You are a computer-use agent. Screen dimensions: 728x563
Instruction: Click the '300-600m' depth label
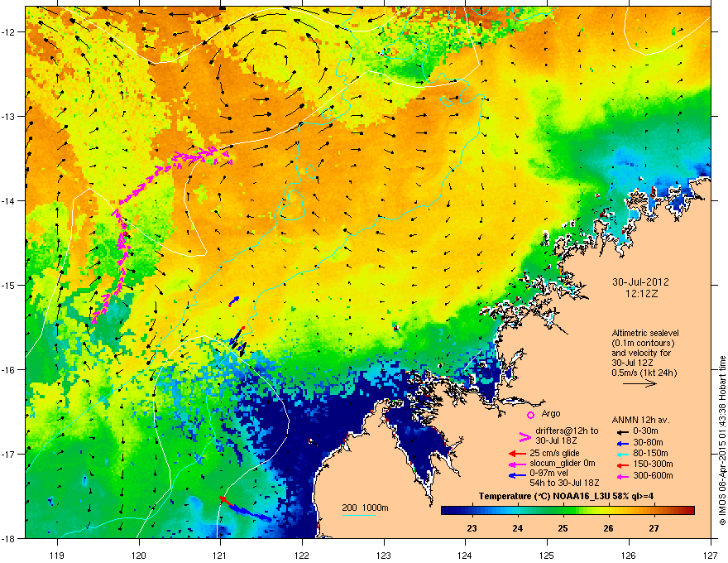[653, 476]
